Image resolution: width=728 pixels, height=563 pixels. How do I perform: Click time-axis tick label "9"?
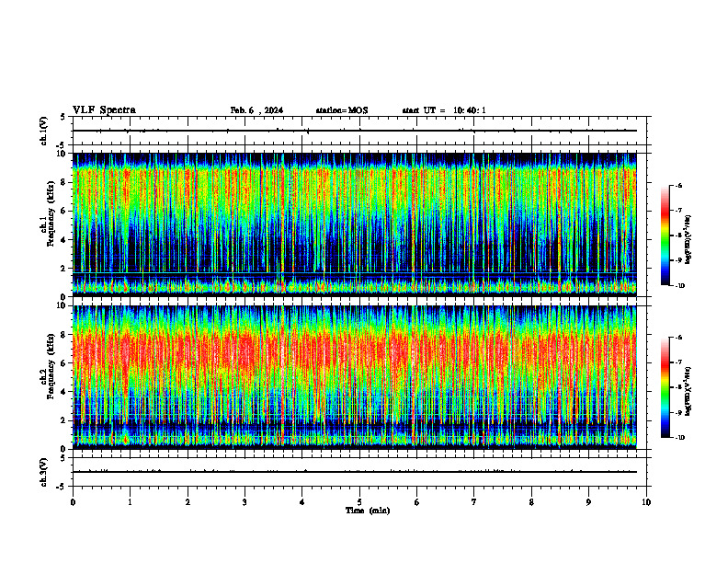point(588,502)
